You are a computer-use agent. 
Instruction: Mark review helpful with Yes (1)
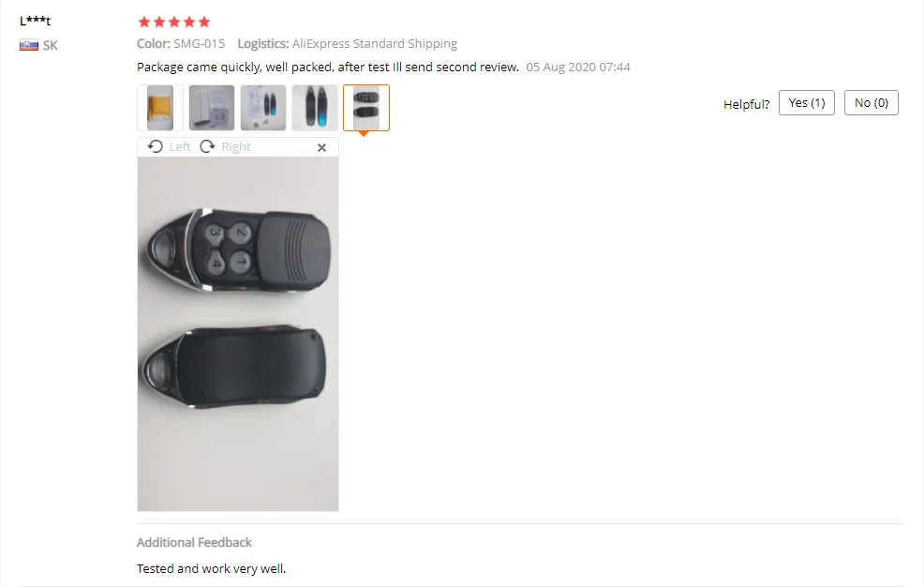807,102
